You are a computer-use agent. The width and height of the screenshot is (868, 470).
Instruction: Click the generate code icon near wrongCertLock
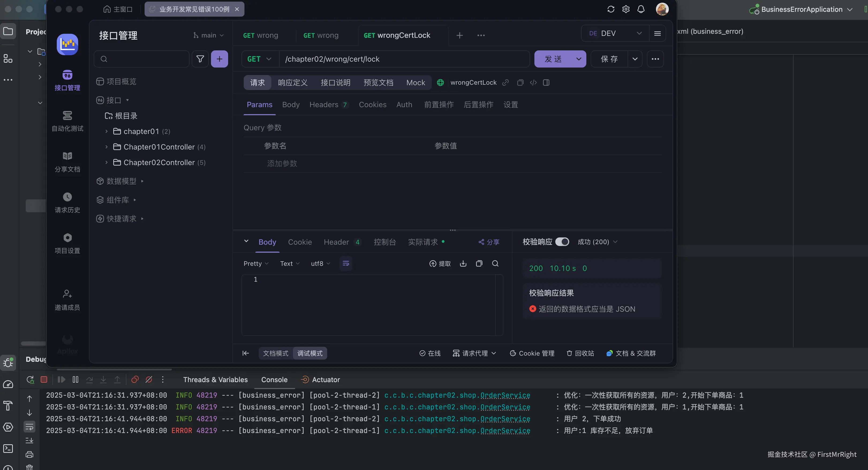[533, 83]
